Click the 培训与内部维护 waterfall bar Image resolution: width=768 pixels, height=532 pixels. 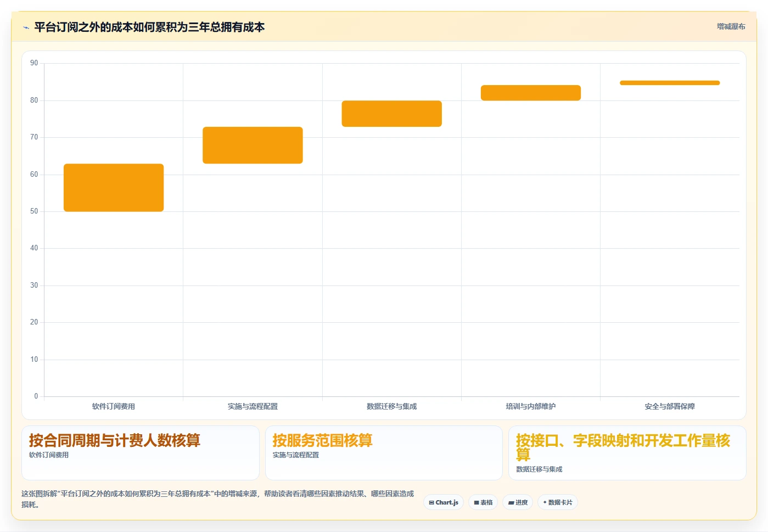click(x=531, y=93)
